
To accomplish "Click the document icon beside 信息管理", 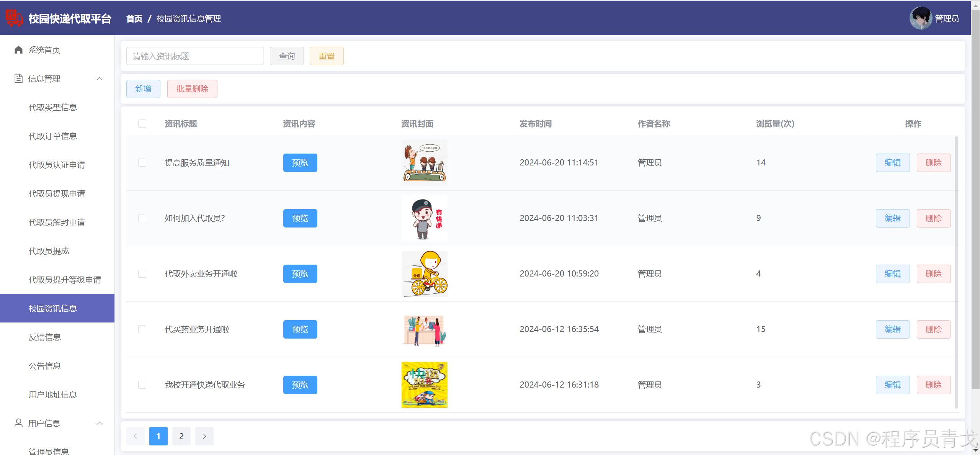I will [18, 79].
